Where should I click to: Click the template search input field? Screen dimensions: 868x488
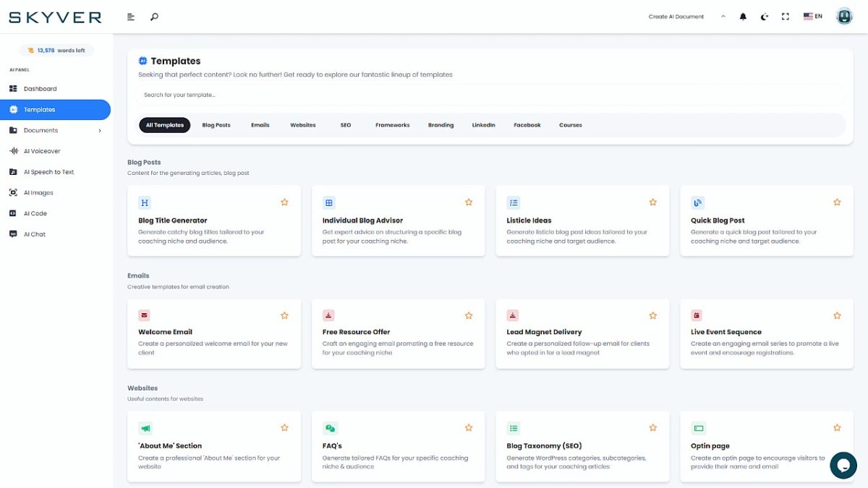(490, 95)
